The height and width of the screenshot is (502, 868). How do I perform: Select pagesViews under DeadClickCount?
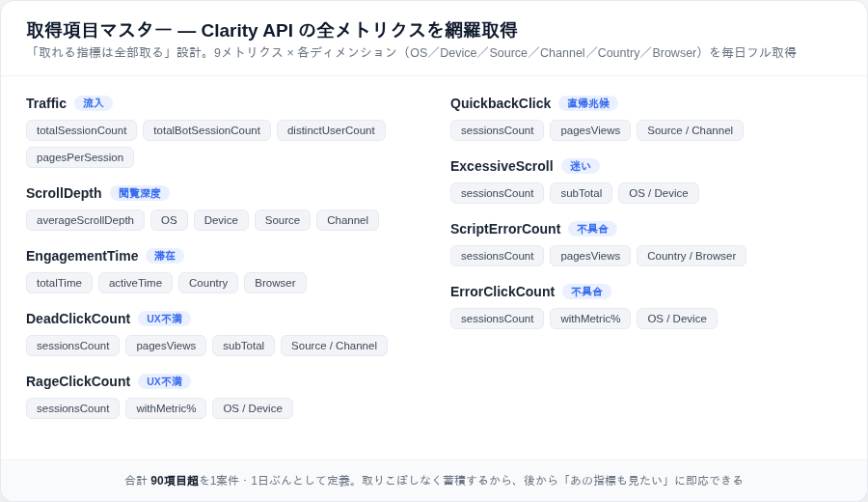tap(166, 346)
